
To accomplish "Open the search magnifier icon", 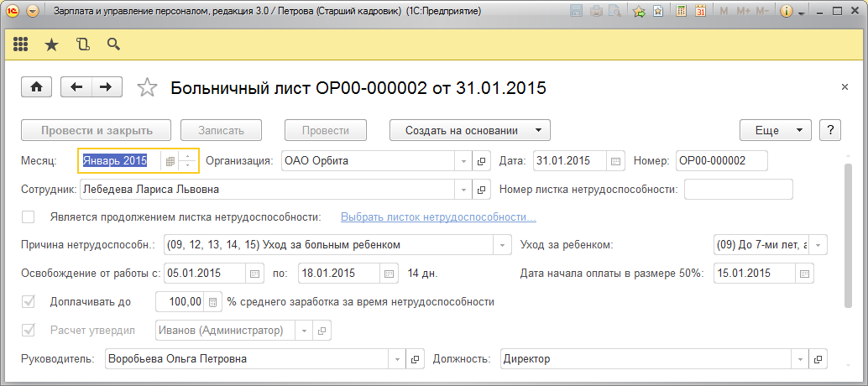I will click(113, 44).
